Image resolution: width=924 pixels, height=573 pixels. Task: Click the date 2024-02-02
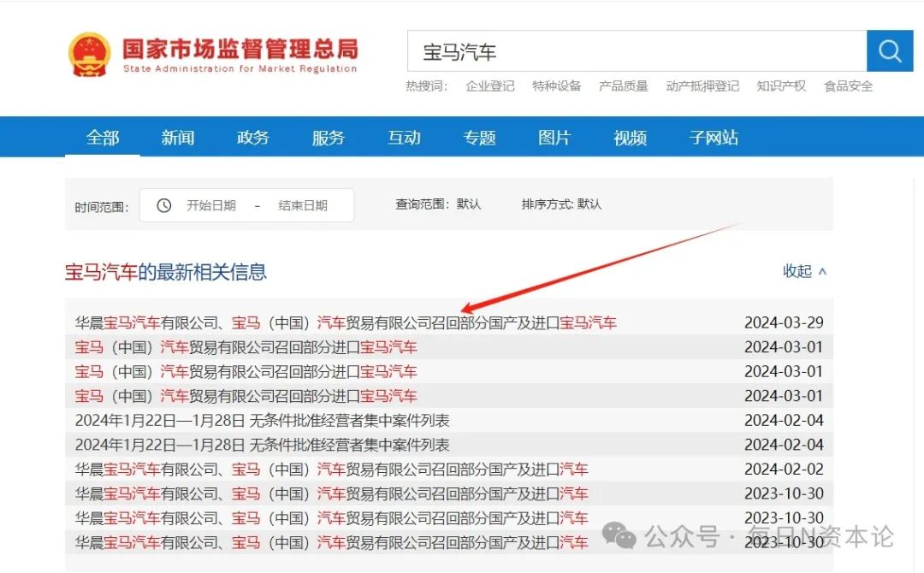784,470
